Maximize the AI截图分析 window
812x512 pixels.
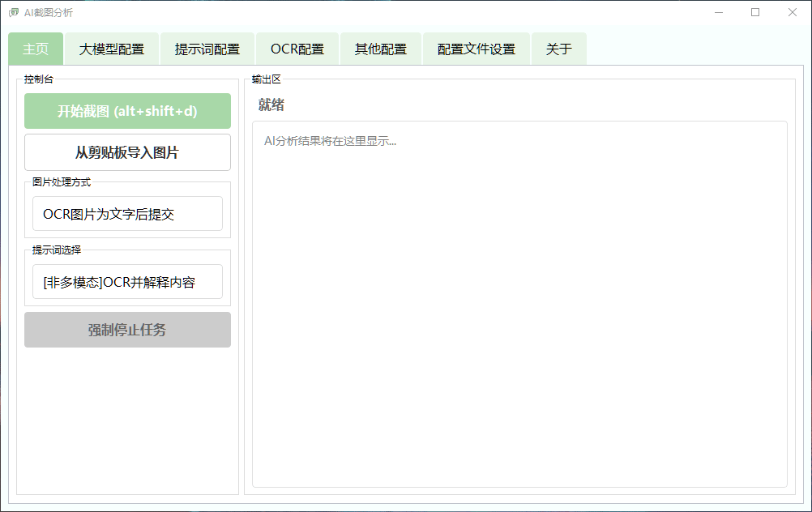(x=755, y=12)
